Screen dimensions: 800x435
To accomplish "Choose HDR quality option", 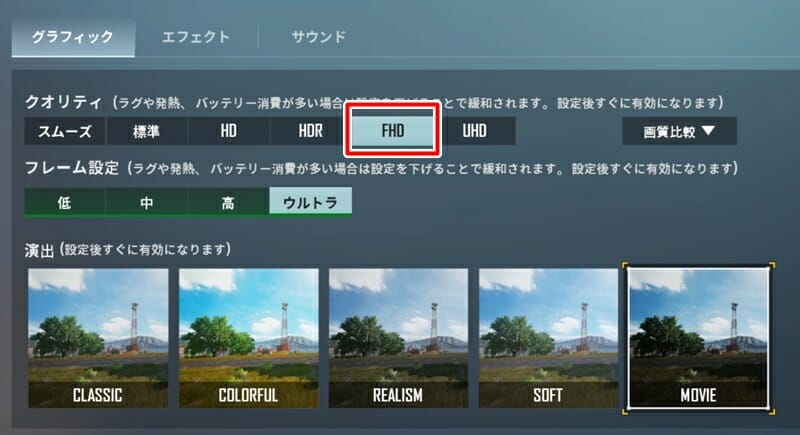I will point(310,131).
